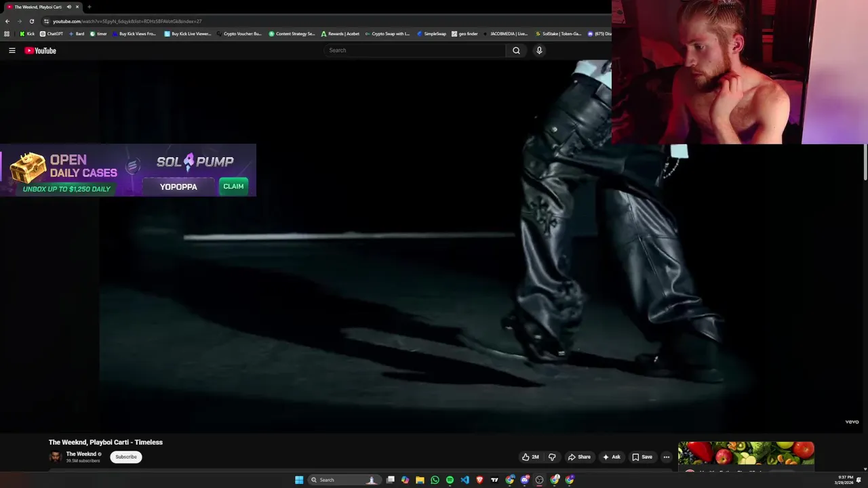
Task: Open Brave browser from taskbar
Action: click(479, 480)
